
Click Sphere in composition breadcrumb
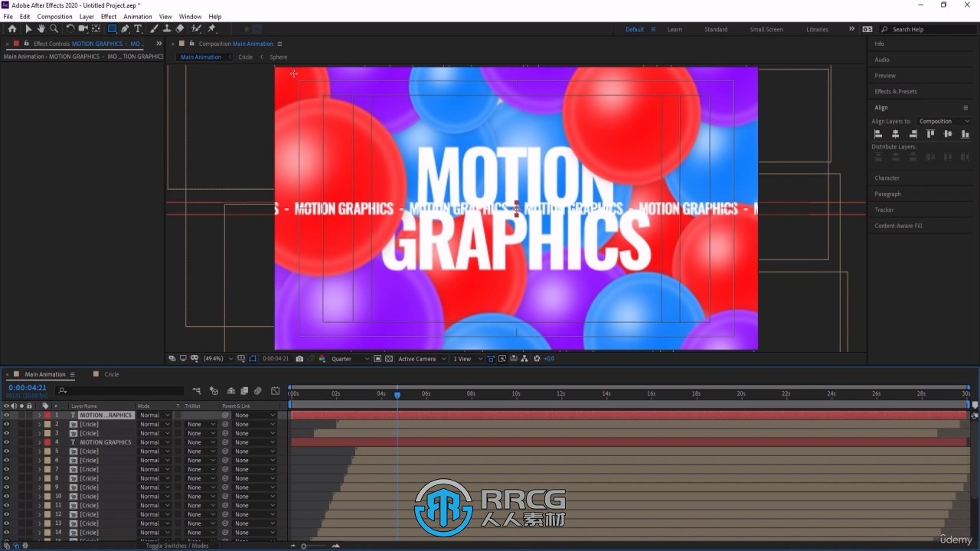[279, 57]
